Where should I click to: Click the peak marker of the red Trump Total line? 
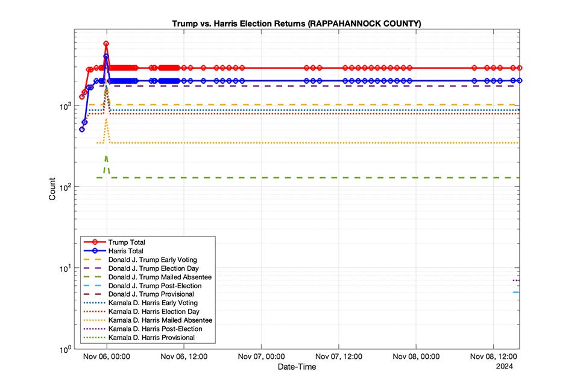tap(106, 44)
